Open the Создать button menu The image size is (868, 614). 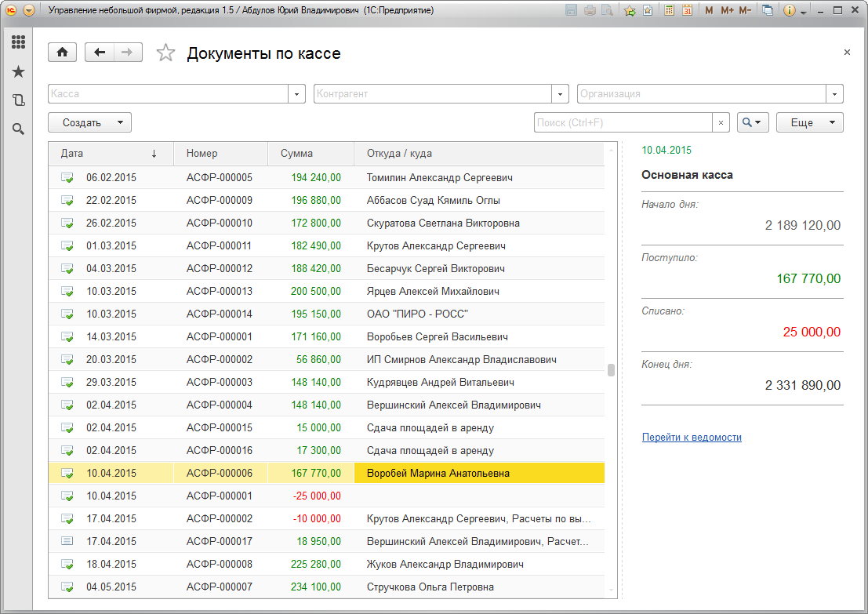[x=89, y=122]
